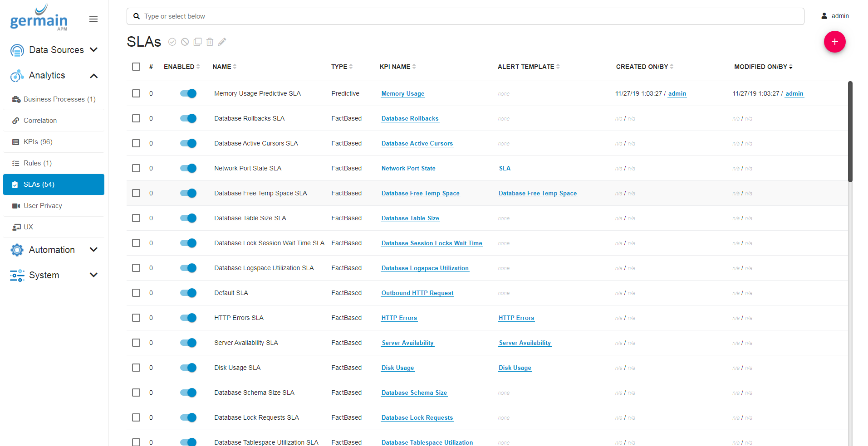Click the vertical scrollbar of SLA table
The width and height of the screenshot is (868, 446).
pos(850,131)
